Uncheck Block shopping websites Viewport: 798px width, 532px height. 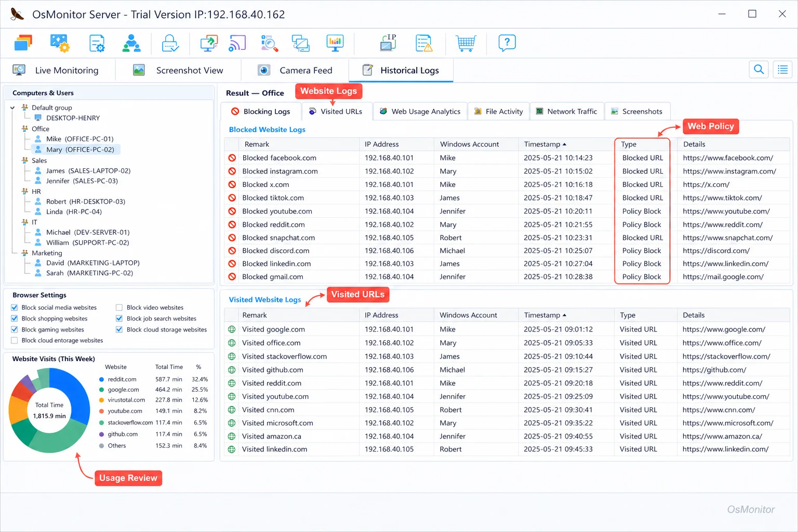[15, 318]
